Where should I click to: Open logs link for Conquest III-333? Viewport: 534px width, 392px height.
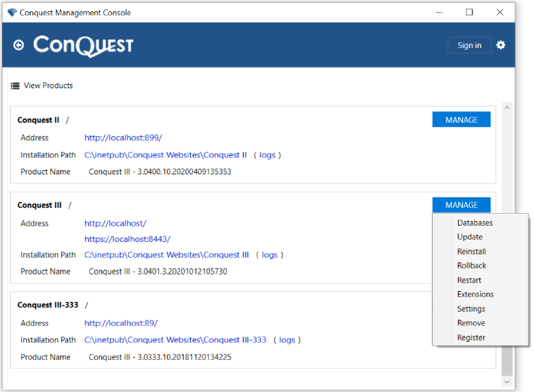287,340
